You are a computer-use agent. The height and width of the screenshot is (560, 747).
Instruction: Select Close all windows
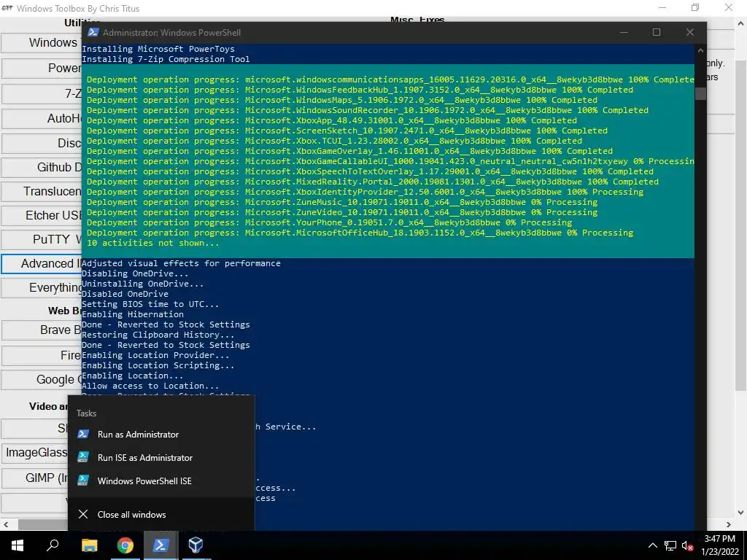click(161, 514)
